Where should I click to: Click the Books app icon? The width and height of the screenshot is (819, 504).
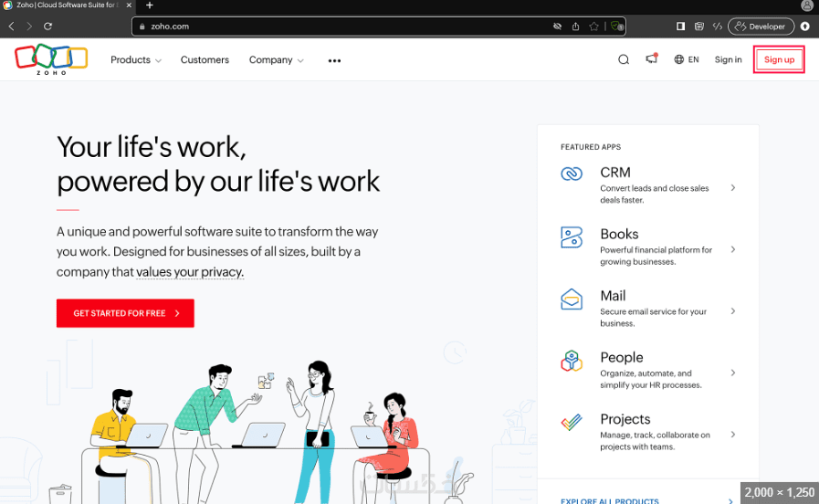coord(572,237)
